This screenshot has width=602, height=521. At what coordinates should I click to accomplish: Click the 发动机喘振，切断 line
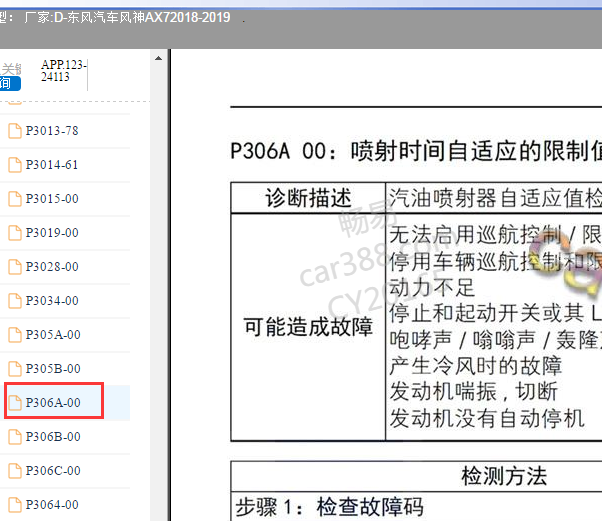(x=474, y=392)
